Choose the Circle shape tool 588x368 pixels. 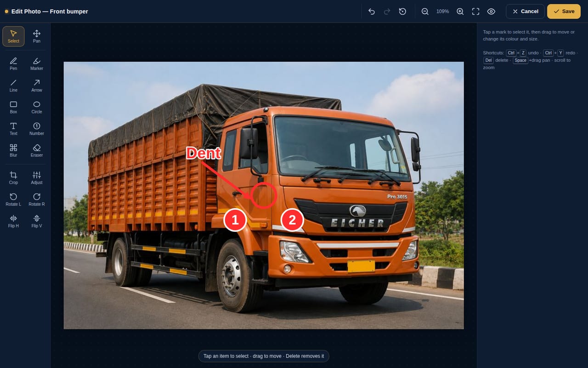pyautogui.click(x=37, y=107)
